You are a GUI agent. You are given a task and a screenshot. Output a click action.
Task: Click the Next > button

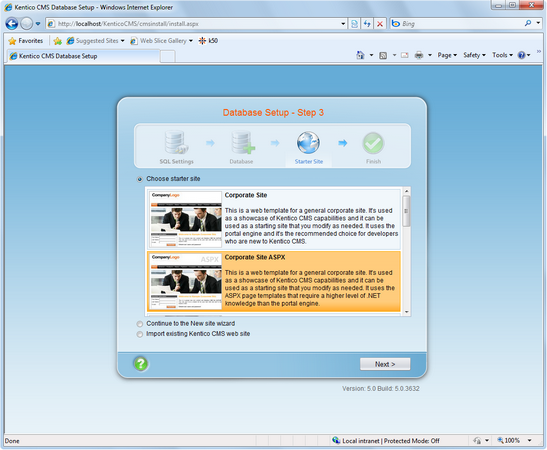click(385, 364)
